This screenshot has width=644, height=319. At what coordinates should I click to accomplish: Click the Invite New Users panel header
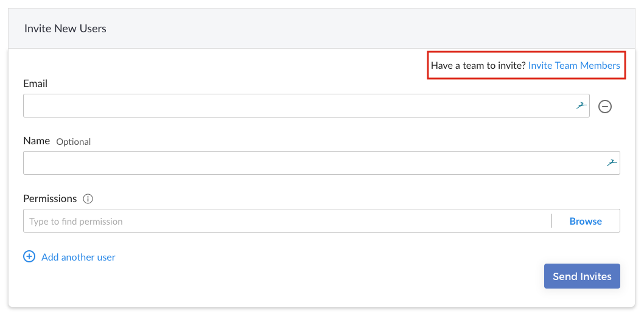[x=321, y=29]
